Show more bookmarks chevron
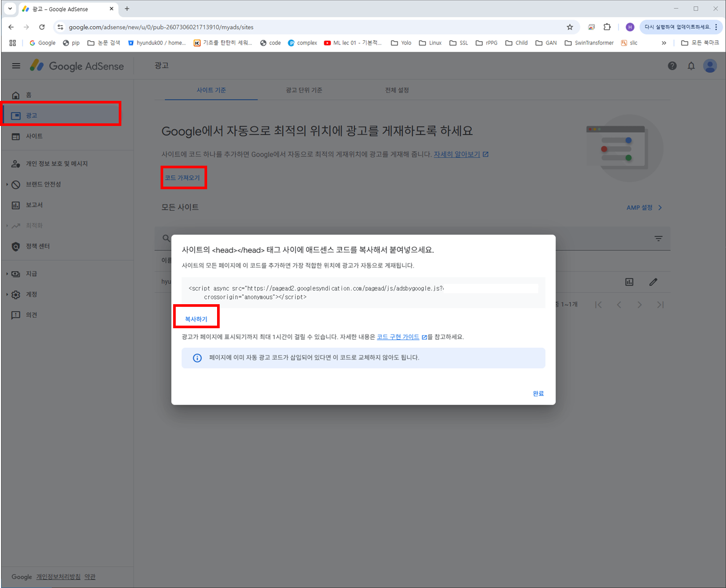The height and width of the screenshot is (588, 726). point(664,43)
